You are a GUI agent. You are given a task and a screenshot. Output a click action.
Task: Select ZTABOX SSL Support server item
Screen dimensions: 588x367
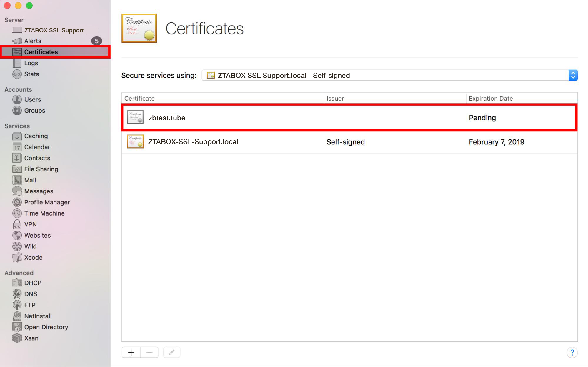click(x=54, y=30)
